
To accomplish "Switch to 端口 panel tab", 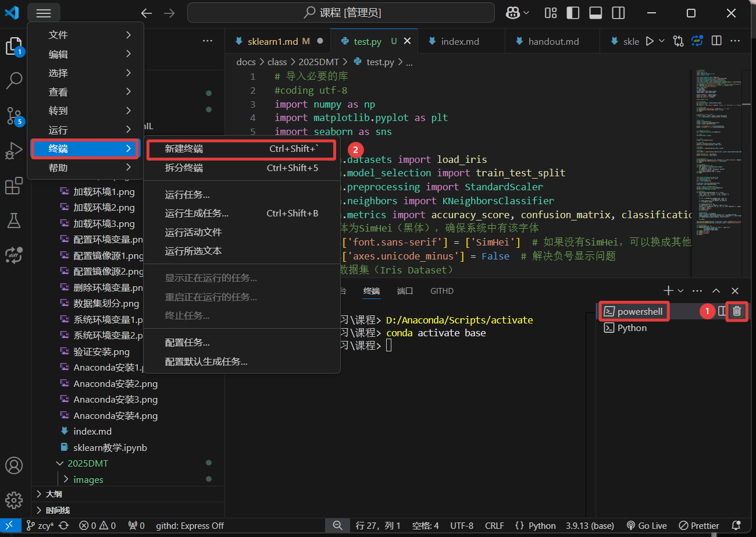I will point(405,290).
